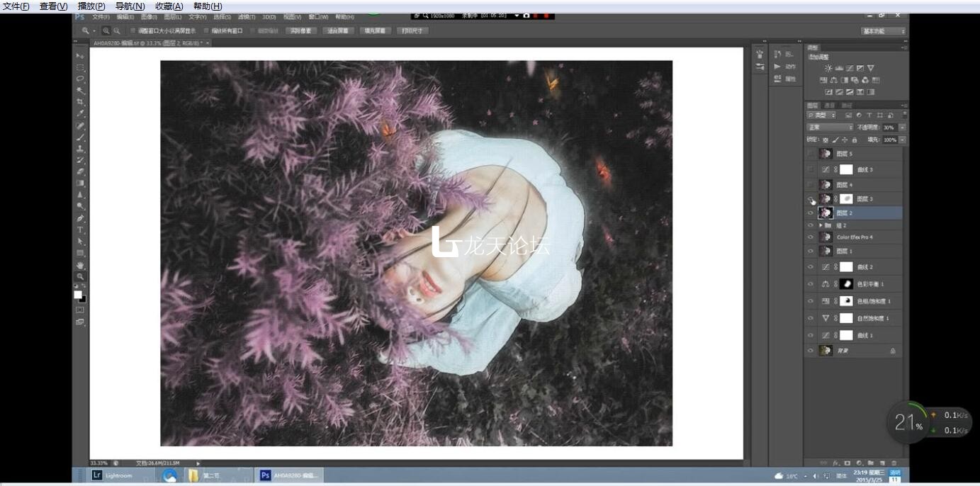Open Lightroom from the taskbar
Screen dimensions: 980x486
[x=113, y=475]
